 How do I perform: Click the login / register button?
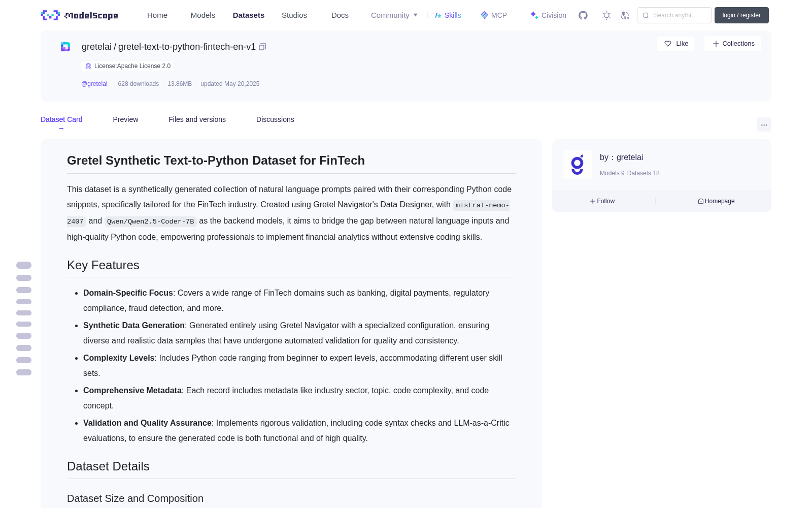[x=741, y=15]
